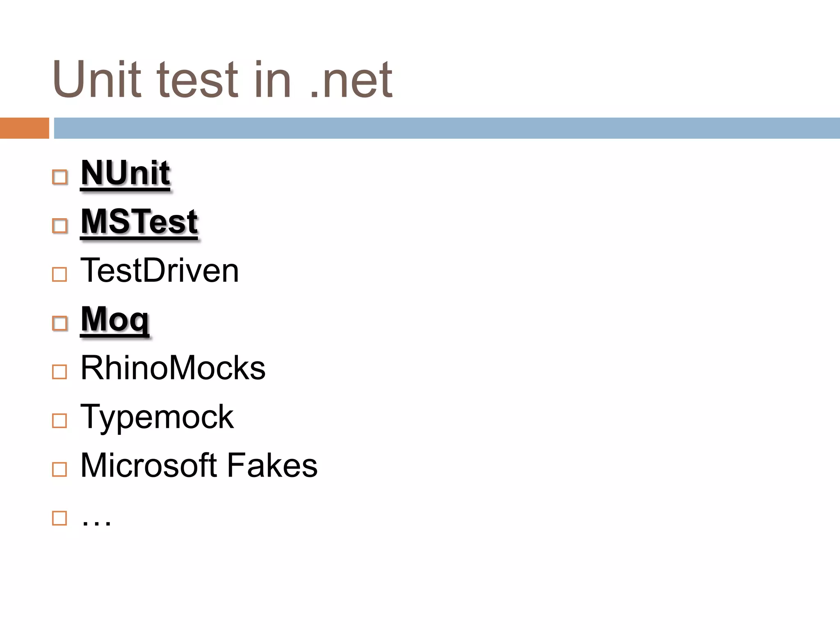Click the square bullet beside RhinoMocks
The width and height of the screenshot is (840, 630).
[60, 372]
